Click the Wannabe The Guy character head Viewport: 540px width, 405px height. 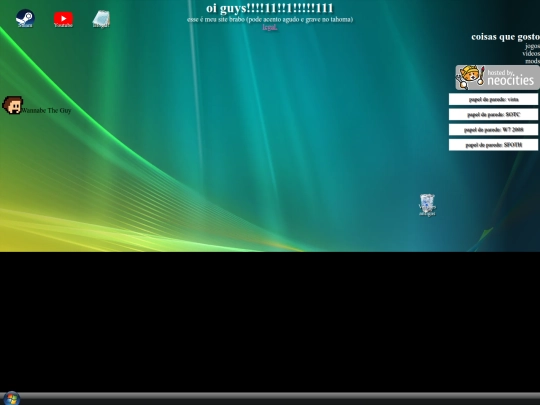click(x=12, y=105)
